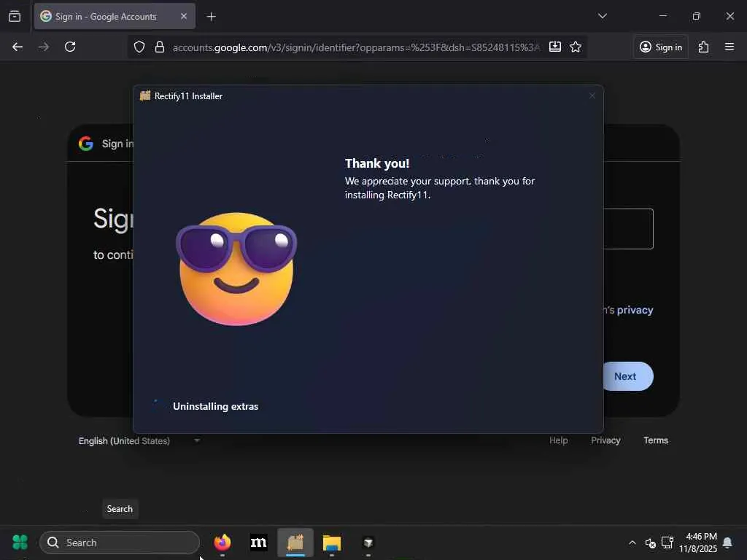This screenshot has width=747, height=560.
Task: Open the Help link
Action: pos(558,440)
